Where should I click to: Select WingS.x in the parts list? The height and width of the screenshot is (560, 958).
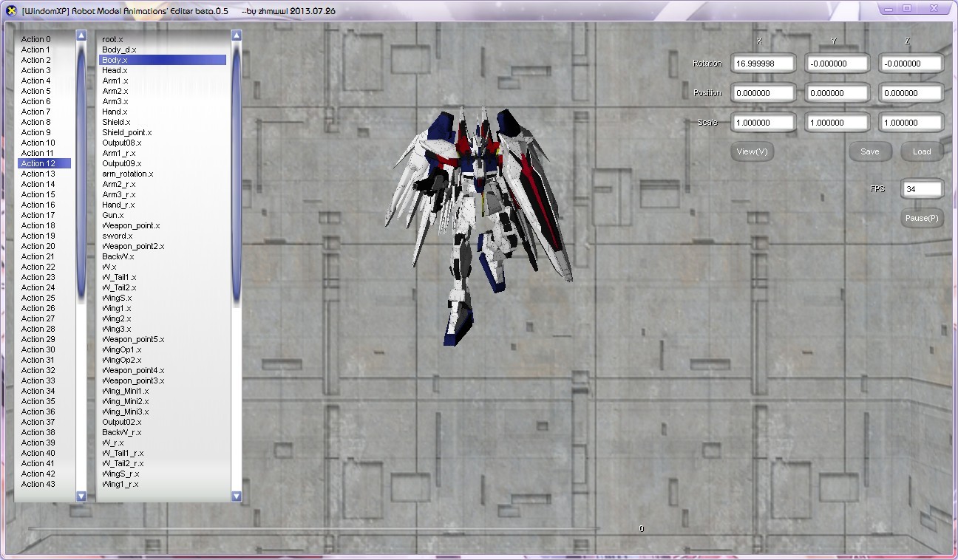click(x=163, y=298)
